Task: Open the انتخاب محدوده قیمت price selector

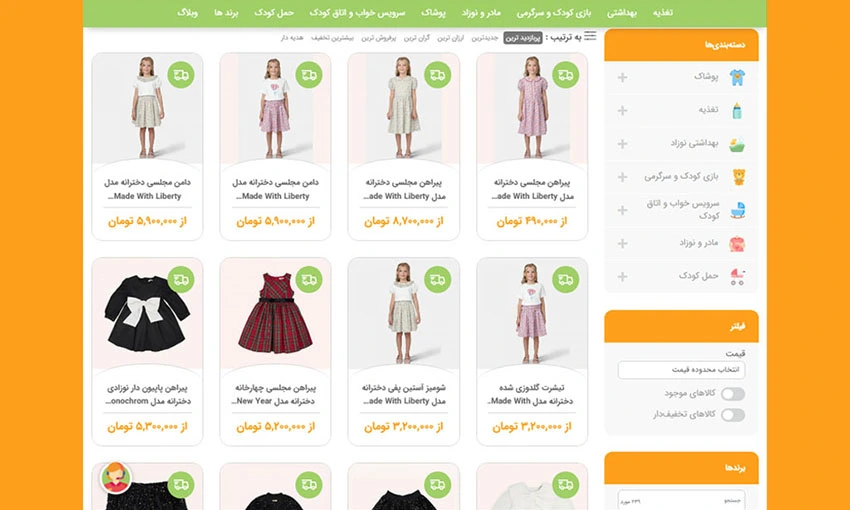Action: tap(681, 370)
